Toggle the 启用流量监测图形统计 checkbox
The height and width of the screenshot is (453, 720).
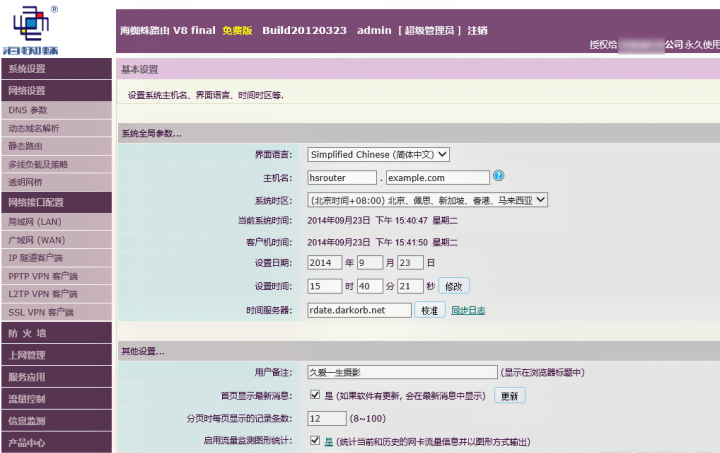(x=315, y=441)
